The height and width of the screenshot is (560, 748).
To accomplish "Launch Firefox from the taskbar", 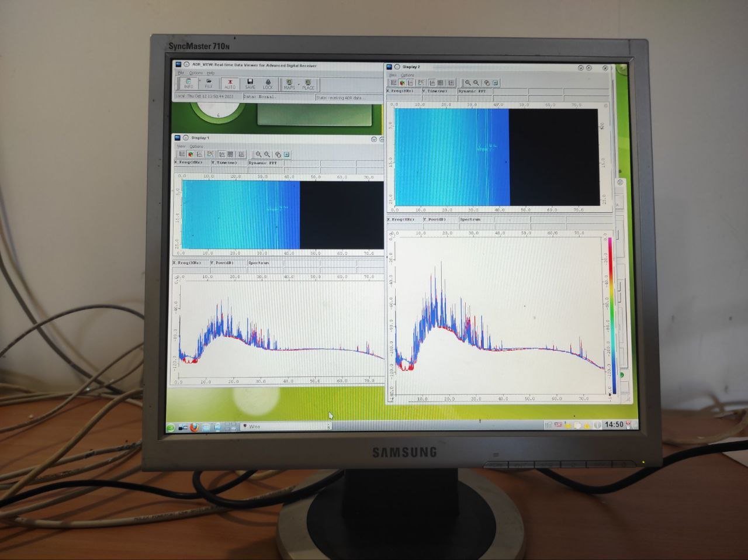I will click(195, 427).
